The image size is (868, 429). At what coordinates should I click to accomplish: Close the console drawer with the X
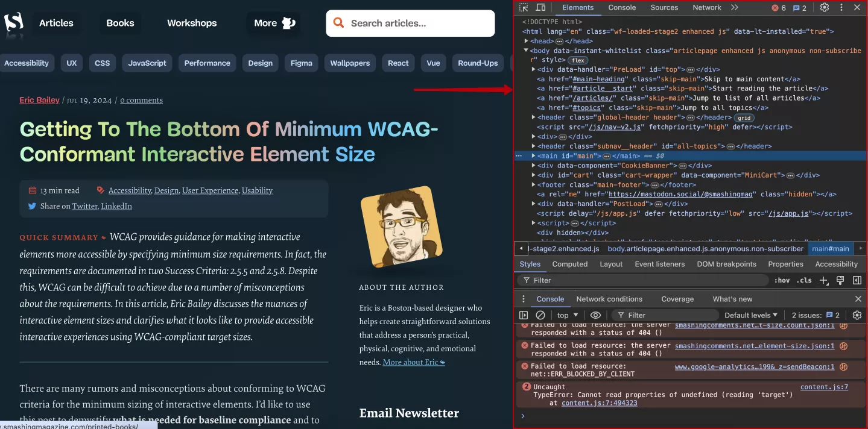coord(858,299)
